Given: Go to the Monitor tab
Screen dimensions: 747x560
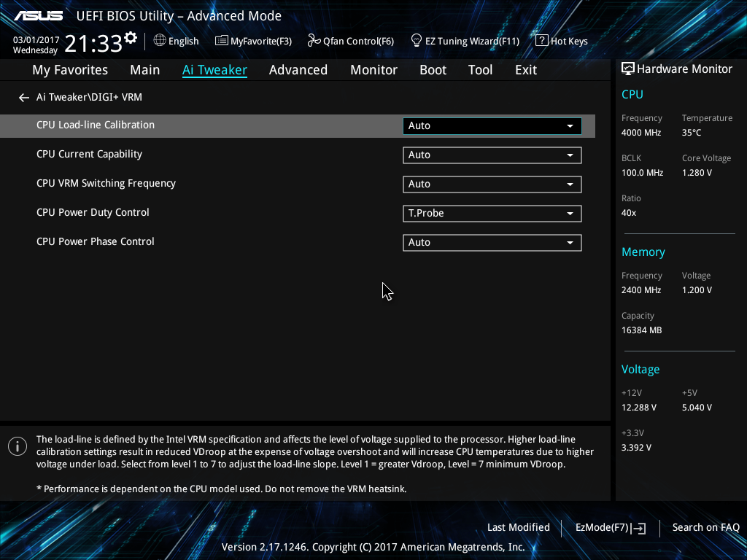Looking at the screenshot, I should click(374, 70).
